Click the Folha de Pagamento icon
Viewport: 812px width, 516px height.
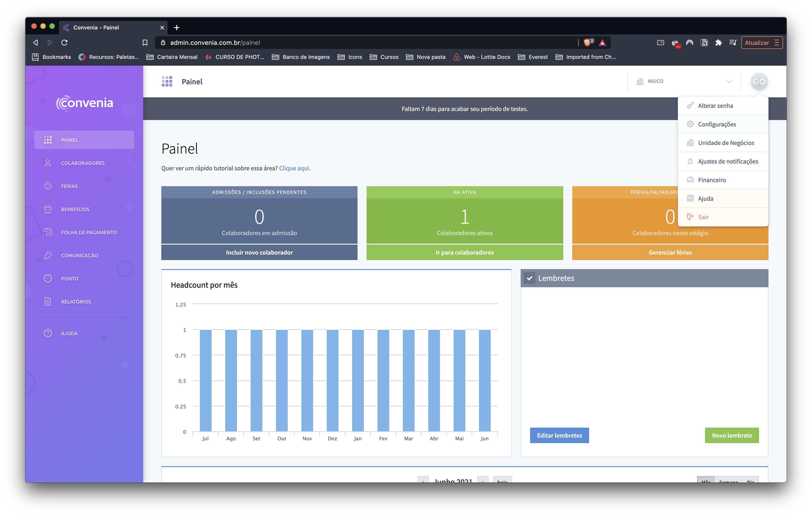pyautogui.click(x=48, y=232)
